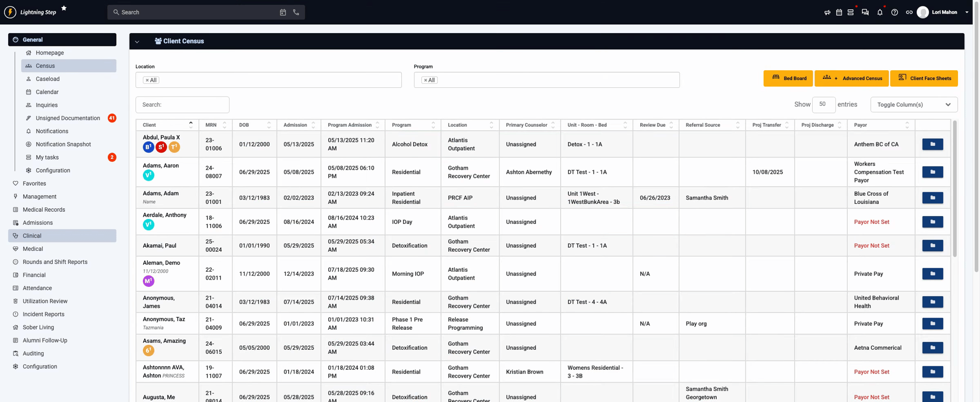This screenshot has width=980, height=402.
Task: Click the notification bell icon
Action: click(x=880, y=13)
